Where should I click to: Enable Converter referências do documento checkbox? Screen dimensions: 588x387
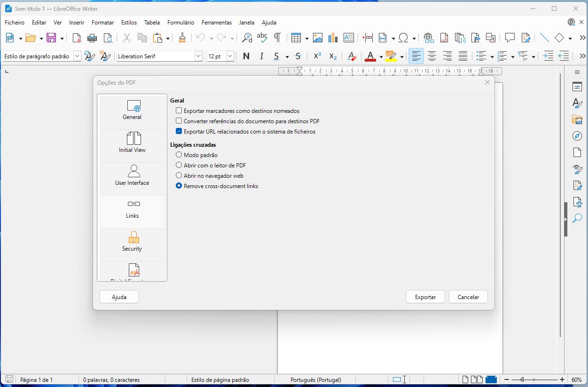179,121
